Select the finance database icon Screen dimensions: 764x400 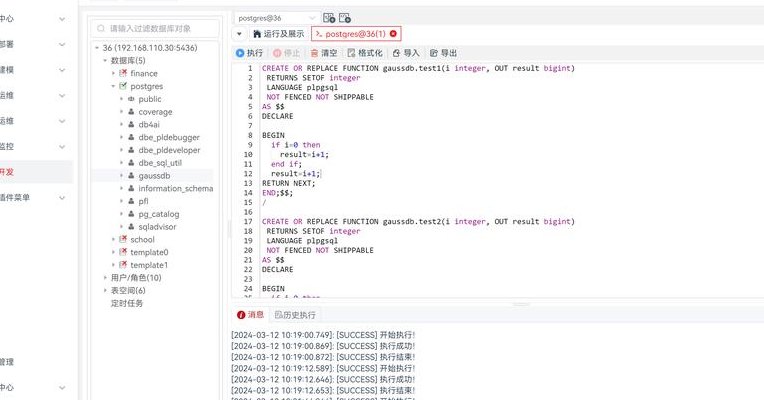pos(123,73)
